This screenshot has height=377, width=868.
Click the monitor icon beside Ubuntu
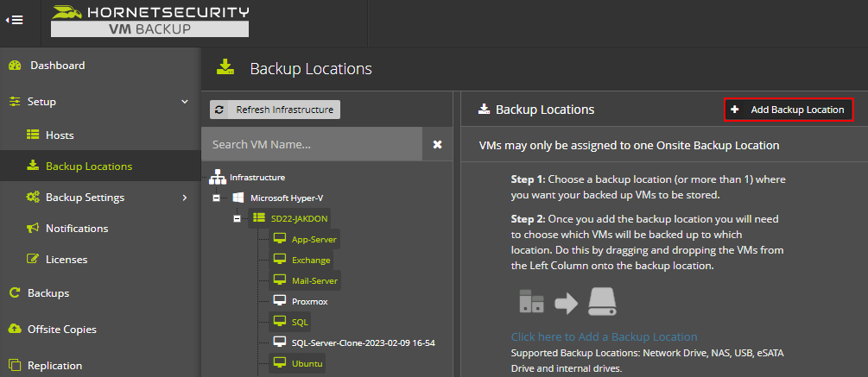coord(280,363)
